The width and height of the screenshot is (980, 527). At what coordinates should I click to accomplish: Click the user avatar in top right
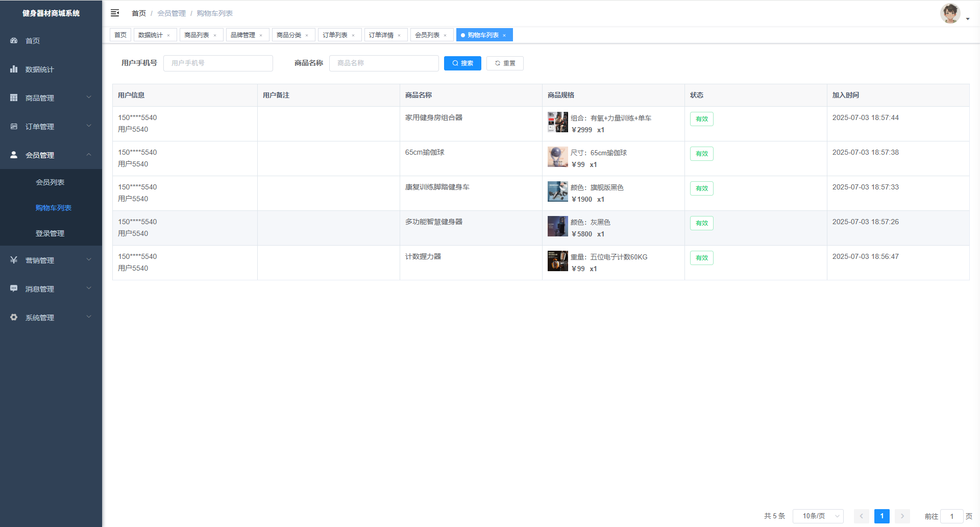[x=950, y=13]
